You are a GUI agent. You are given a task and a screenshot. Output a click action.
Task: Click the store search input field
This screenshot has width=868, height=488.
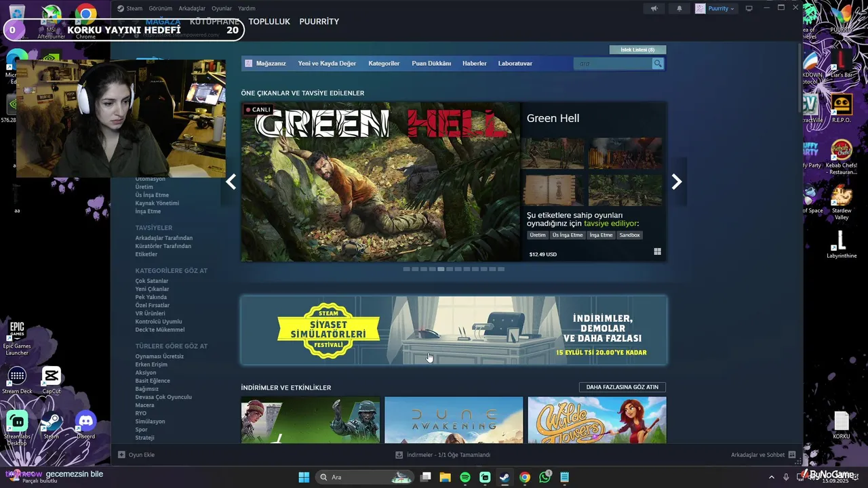[612, 63]
